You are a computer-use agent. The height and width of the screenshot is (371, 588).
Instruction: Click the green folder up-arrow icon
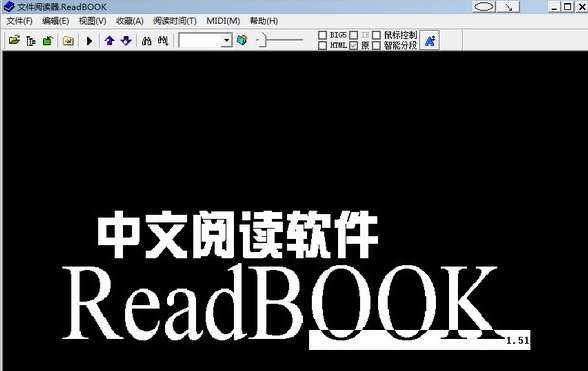[47, 41]
